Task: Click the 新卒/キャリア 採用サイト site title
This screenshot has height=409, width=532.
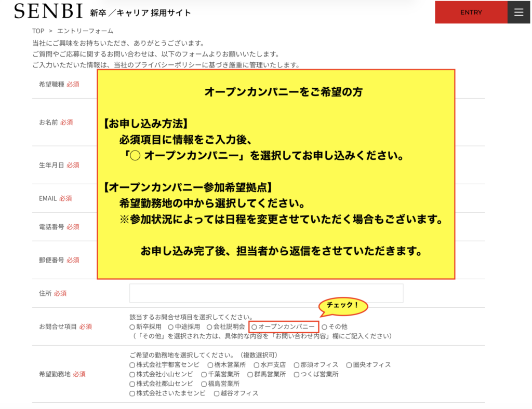Action: click(x=140, y=13)
